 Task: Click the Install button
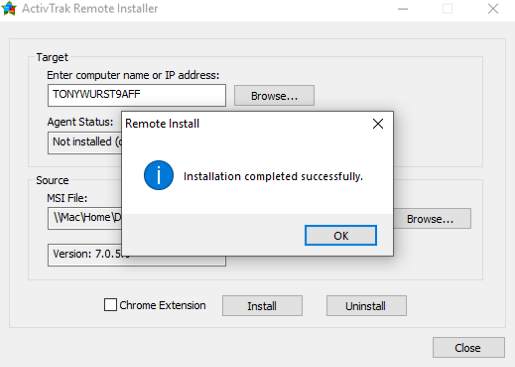coord(262,306)
